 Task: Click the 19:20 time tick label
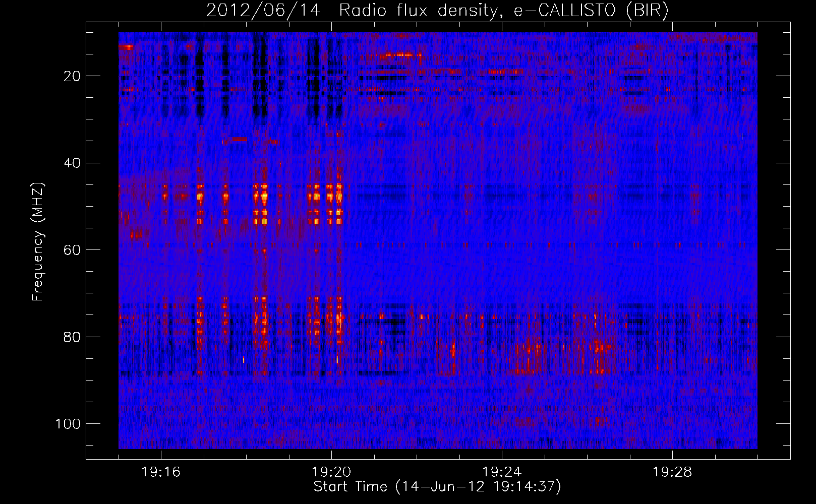(331, 472)
